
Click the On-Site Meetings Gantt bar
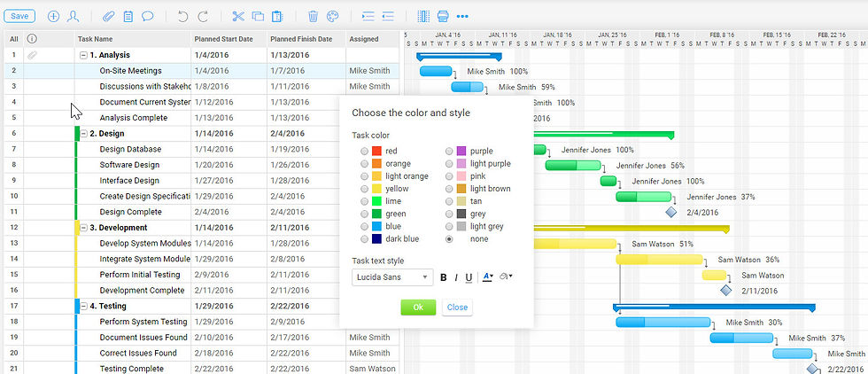pos(436,71)
